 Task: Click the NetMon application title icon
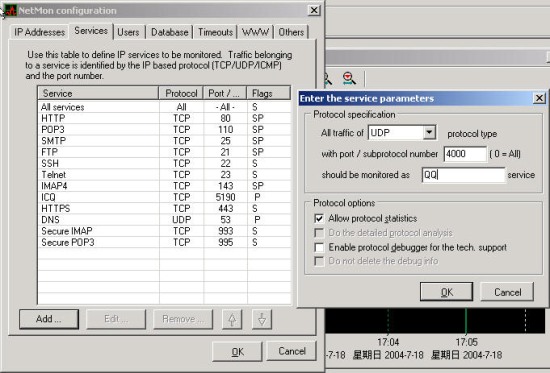[11, 10]
